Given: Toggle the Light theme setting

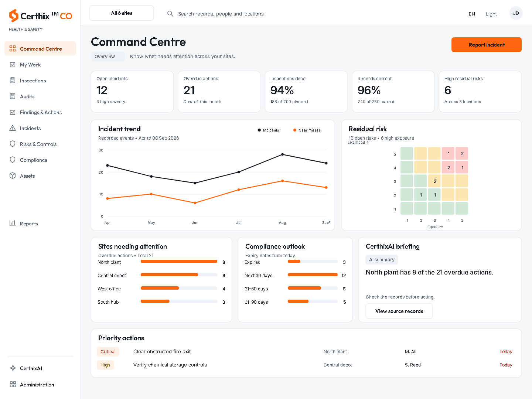Looking at the screenshot, I should pyautogui.click(x=491, y=14).
